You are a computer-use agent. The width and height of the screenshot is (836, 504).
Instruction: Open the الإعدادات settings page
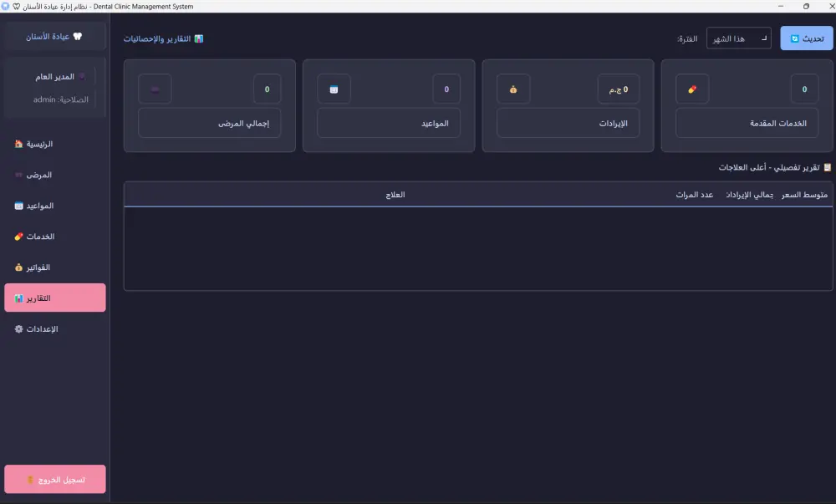(55, 328)
